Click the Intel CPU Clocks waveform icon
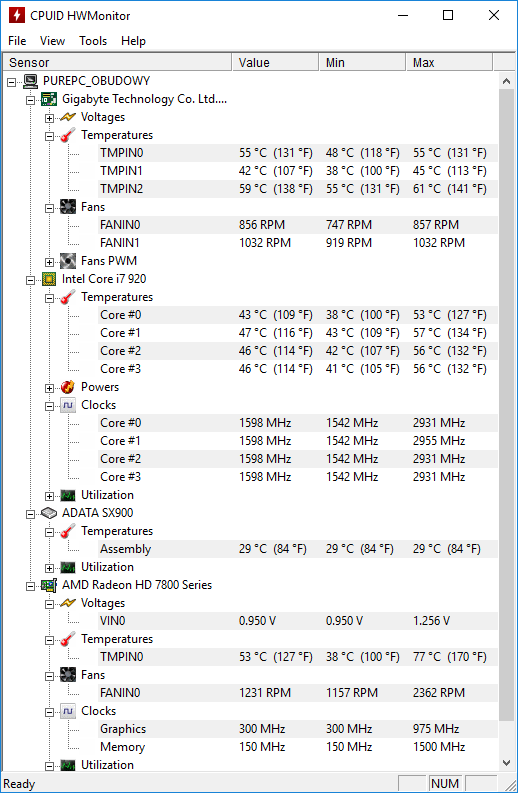 pos(68,405)
